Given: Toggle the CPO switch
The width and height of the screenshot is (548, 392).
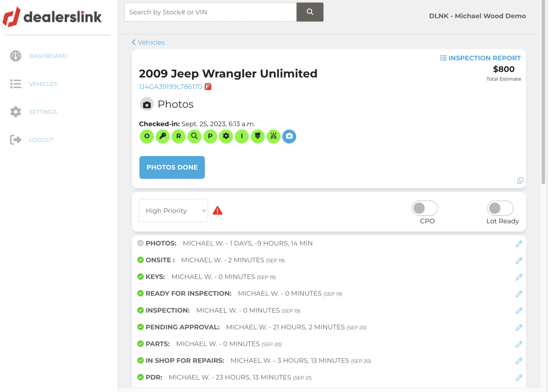Looking at the screenshot, I should tap(425, 208).
